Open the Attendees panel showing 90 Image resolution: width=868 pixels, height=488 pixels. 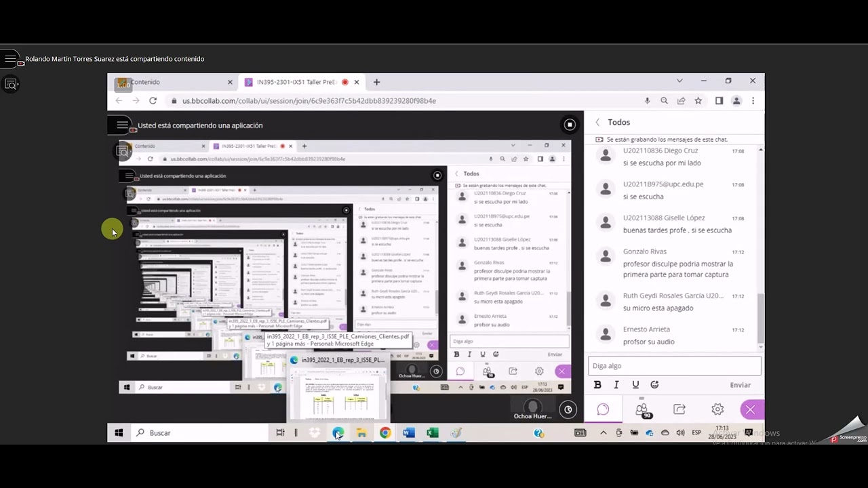click(642, 410)
